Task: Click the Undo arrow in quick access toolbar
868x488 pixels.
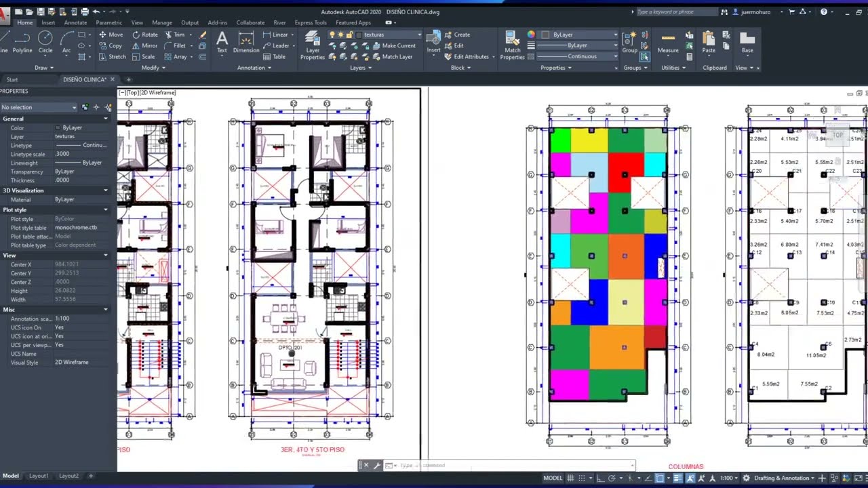Action: [96, 12]
